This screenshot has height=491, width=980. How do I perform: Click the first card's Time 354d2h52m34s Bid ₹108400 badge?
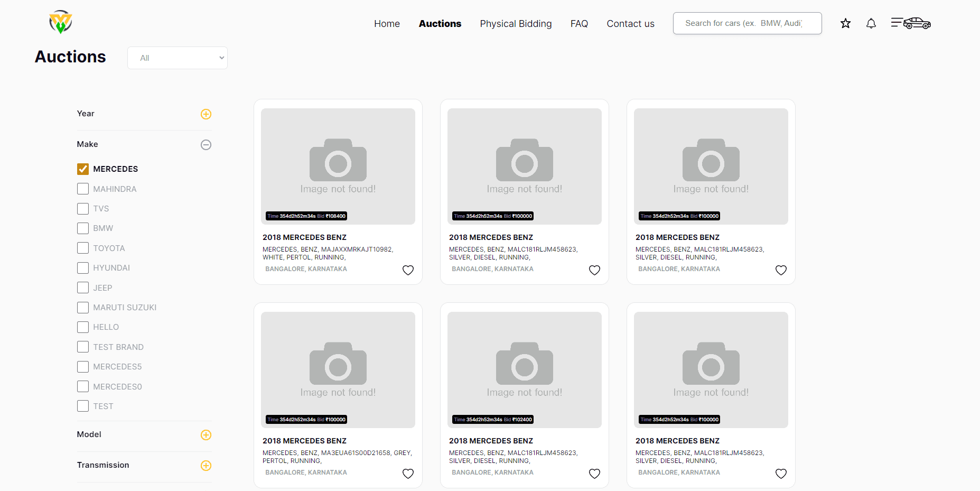point(306,216)
